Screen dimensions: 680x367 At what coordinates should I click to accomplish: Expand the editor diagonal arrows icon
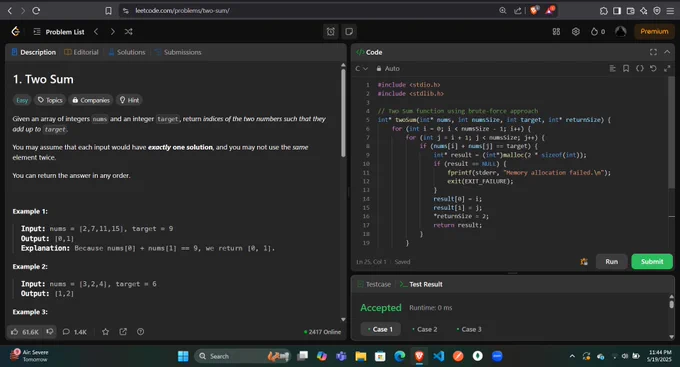point(667,69)
